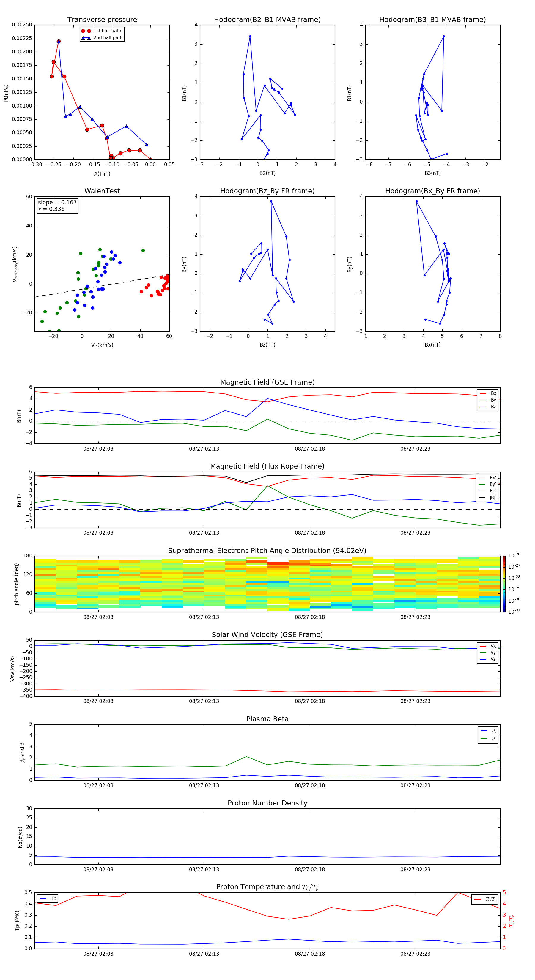The width and height of the screenshot is (535, 980).
Task: Click the 'Plasma Beta' title
Action: click(x=267, y=719)
